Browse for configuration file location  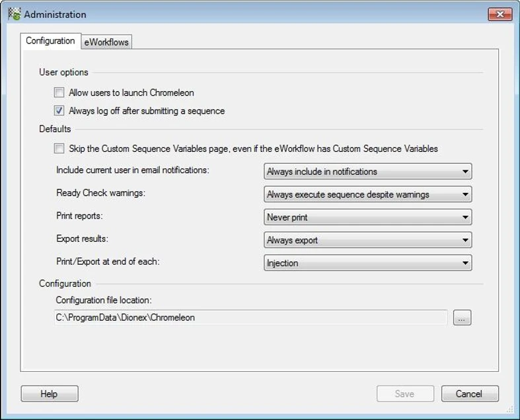coord(462,318)
